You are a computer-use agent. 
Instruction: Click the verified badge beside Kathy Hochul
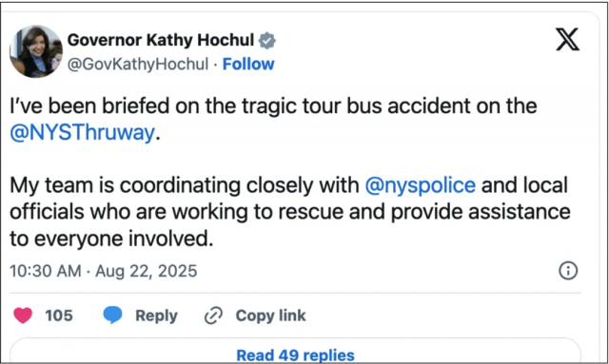(267, 40)
